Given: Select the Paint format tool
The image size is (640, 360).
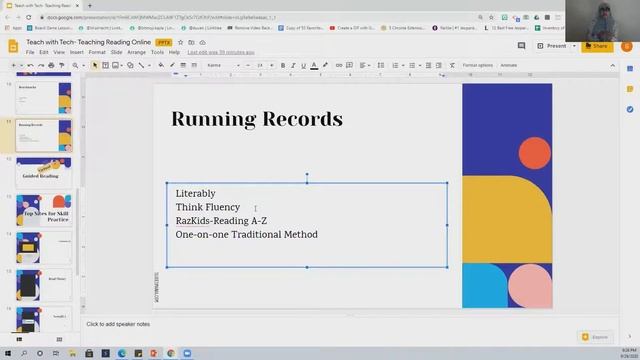Looking at the screenshot, I should pyautogui.click(x=62, y=65).
